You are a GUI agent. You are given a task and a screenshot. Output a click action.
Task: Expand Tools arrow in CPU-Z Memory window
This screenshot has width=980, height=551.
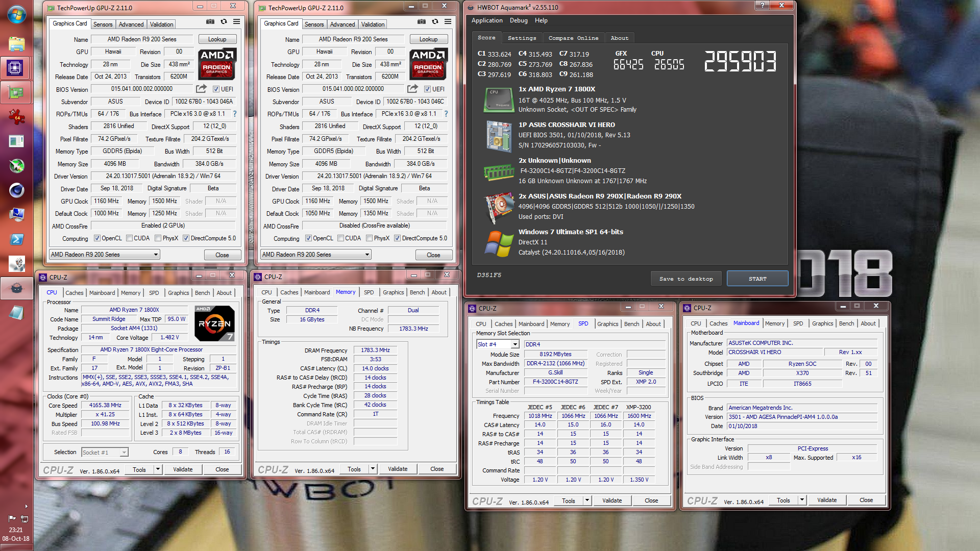point(373,469)
